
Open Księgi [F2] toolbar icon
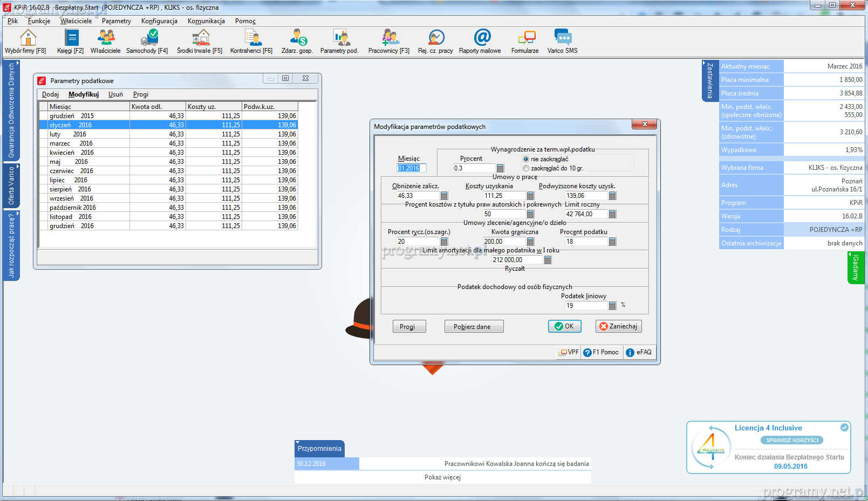click(71, 38)
